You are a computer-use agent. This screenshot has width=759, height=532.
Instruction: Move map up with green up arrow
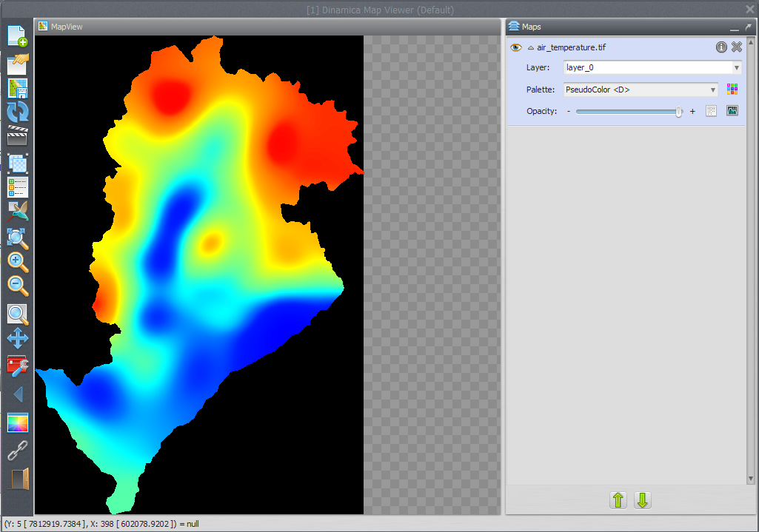pyautogui.click(x=618, y=501)
